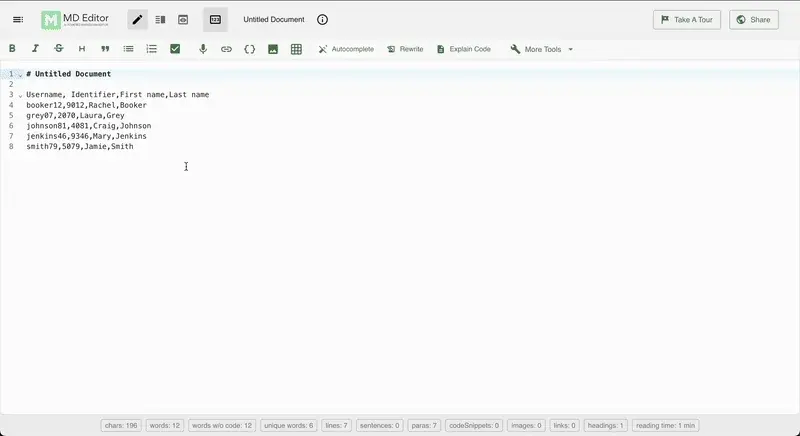Click the 'words w/o code' stat
Screen dimensions: 800x436
222,425
